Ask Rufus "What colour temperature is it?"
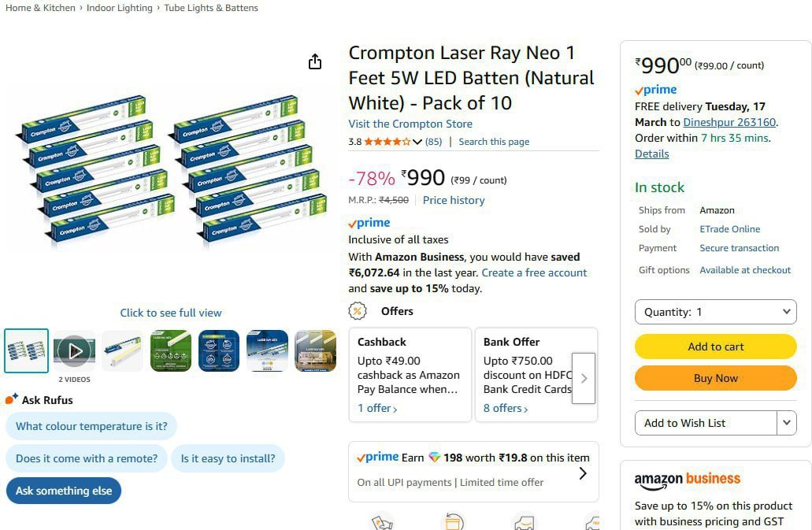The image size is (812, 530). pyautogui.click(x=91, y=426)
